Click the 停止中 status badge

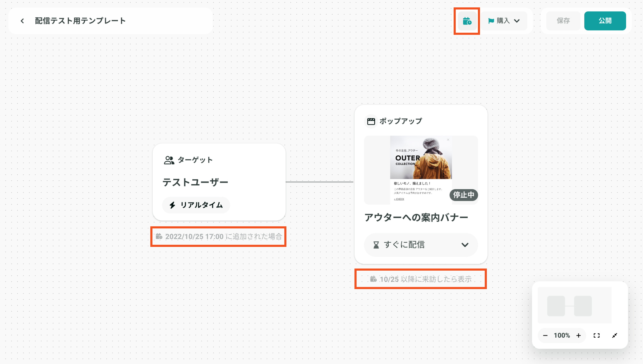pyautogui.click(x=463, y=195)
